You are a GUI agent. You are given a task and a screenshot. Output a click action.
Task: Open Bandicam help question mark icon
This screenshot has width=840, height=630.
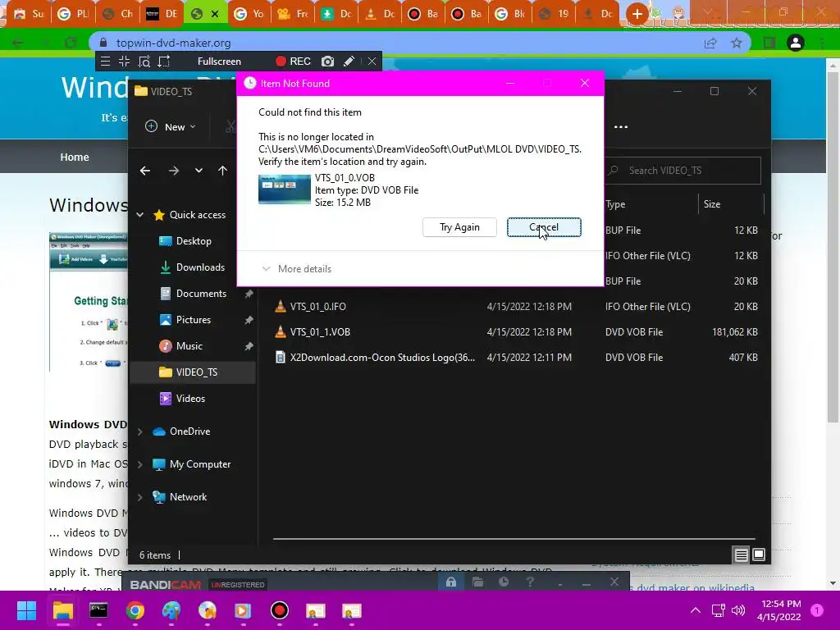[x=530, y=582]
